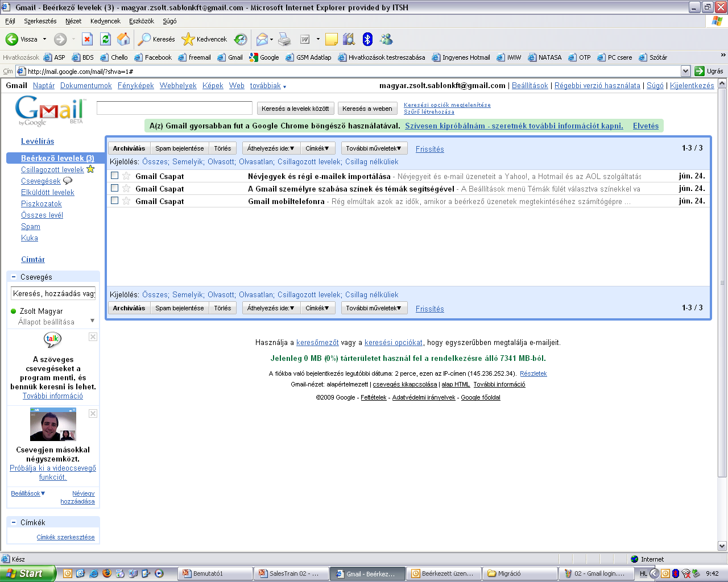Screen dimensions: 728x582
Task: Click the Edit with Word toolbar icon
Action: click(x=305, y=39)
